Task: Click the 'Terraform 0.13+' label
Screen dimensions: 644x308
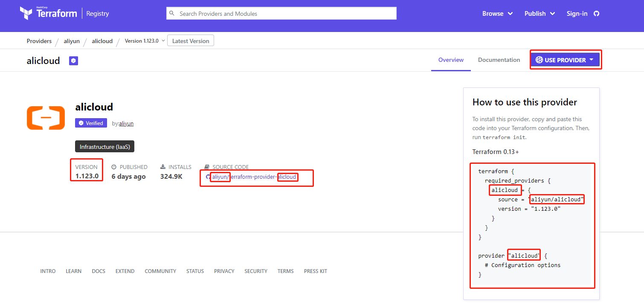Action: (x=496, y=151)
